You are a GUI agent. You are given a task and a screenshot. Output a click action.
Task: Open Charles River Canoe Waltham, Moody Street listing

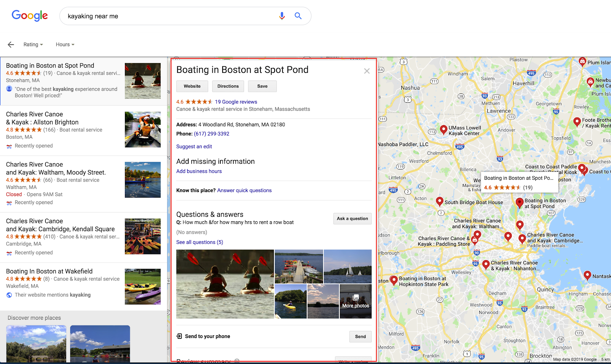point(84,184)
